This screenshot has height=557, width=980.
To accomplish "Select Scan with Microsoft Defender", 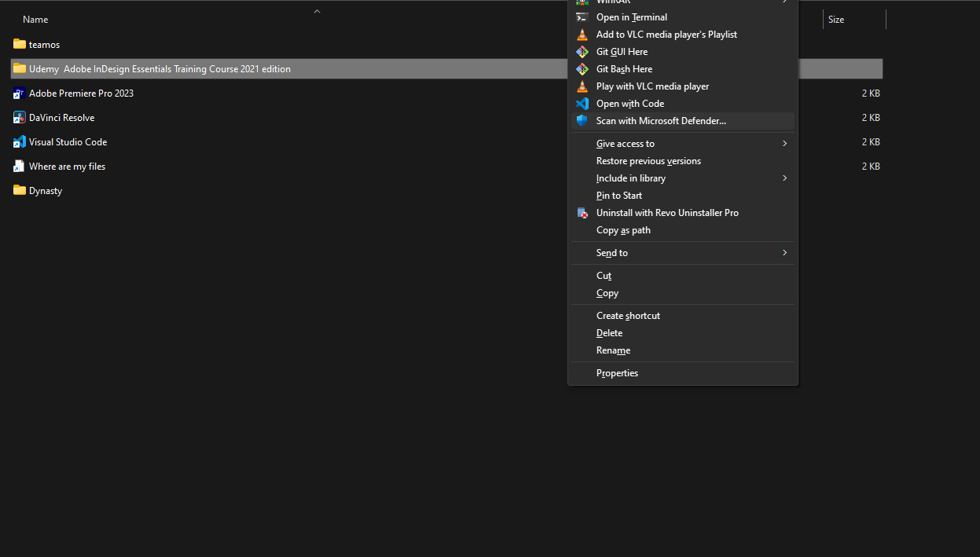I will [x=683, y=121].
